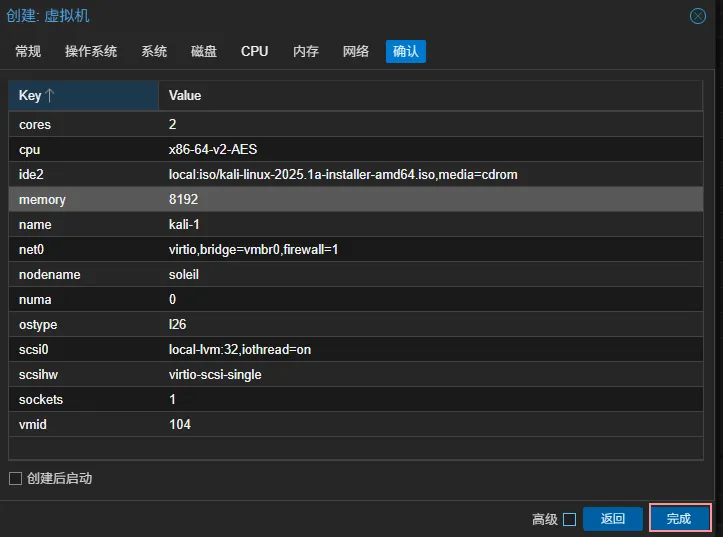The image size is (723, 537).
Task: Select the 确认 tab
Action: click(406, 51)
